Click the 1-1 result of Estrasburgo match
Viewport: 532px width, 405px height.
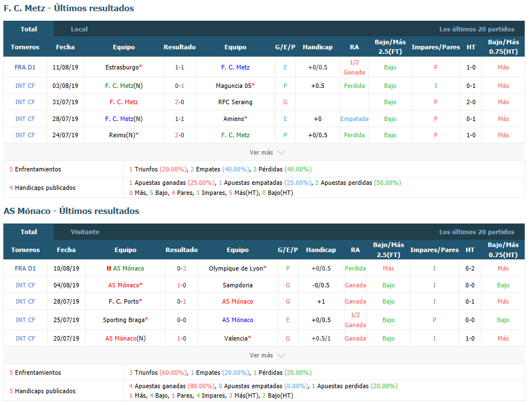(x=180, y=67)
